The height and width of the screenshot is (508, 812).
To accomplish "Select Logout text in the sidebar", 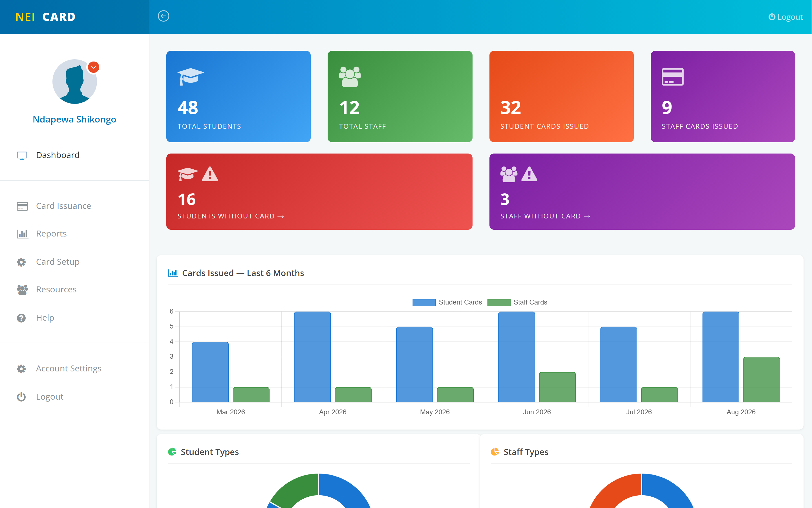I will tap(50, 397).
